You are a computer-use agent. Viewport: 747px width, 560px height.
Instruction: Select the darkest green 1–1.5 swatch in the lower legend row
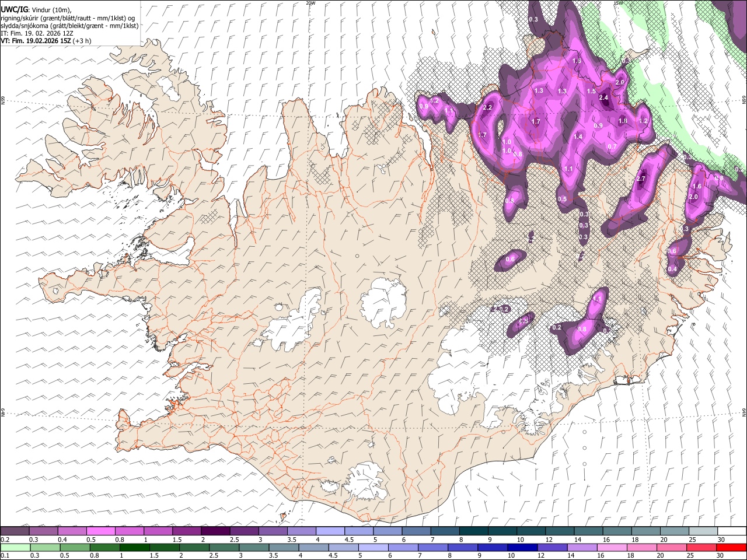[x=135, y=547]
